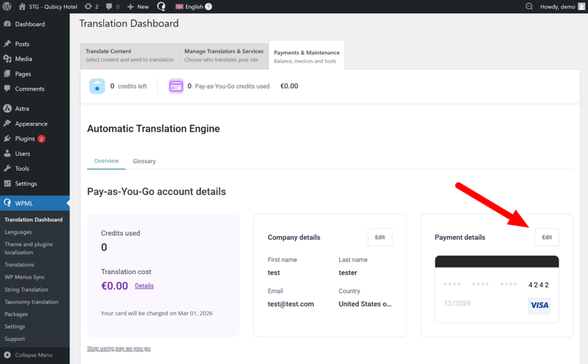The image size is (588, 364).
Task: Open the Translate Content tab
Action: (129, 55)
